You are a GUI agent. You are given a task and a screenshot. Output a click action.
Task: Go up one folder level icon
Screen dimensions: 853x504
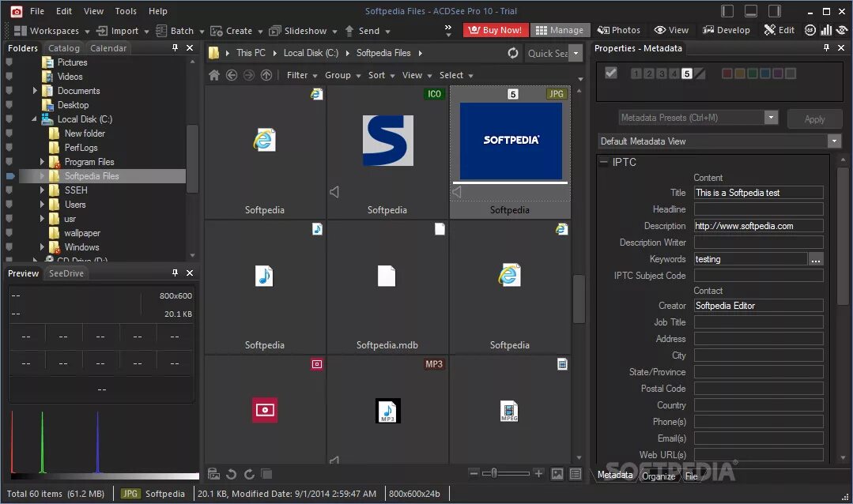[x=266, y=75]
